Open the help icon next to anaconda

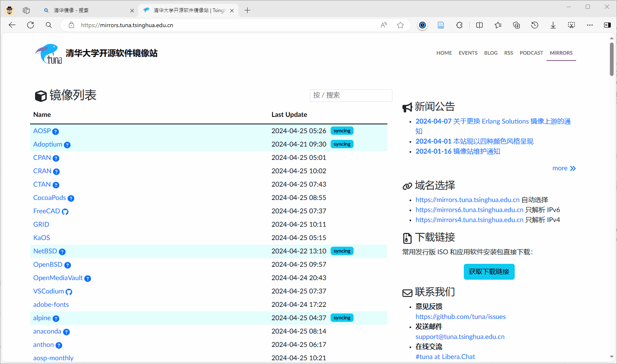(67, 331)
